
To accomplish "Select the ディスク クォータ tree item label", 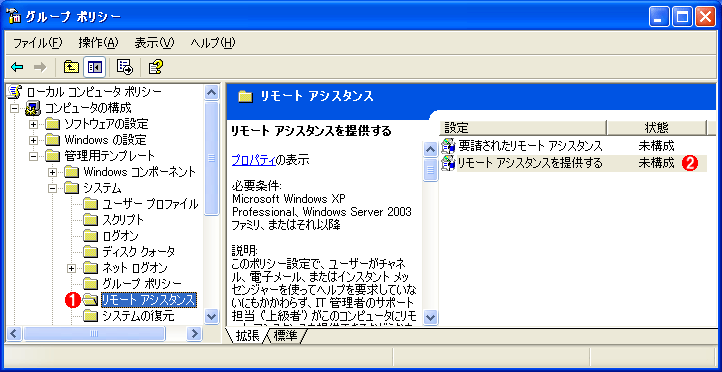I will click(139, 252).
